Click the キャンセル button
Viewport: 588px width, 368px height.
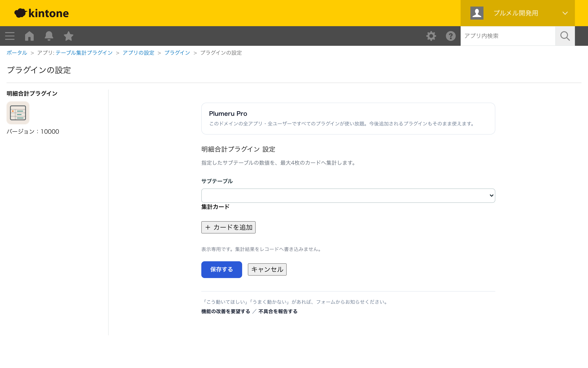267,269
